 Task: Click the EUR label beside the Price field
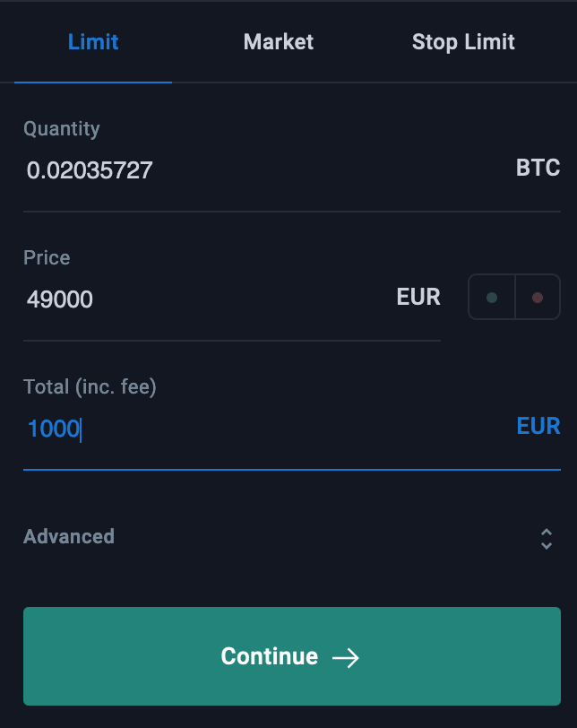tap(418, 297)
